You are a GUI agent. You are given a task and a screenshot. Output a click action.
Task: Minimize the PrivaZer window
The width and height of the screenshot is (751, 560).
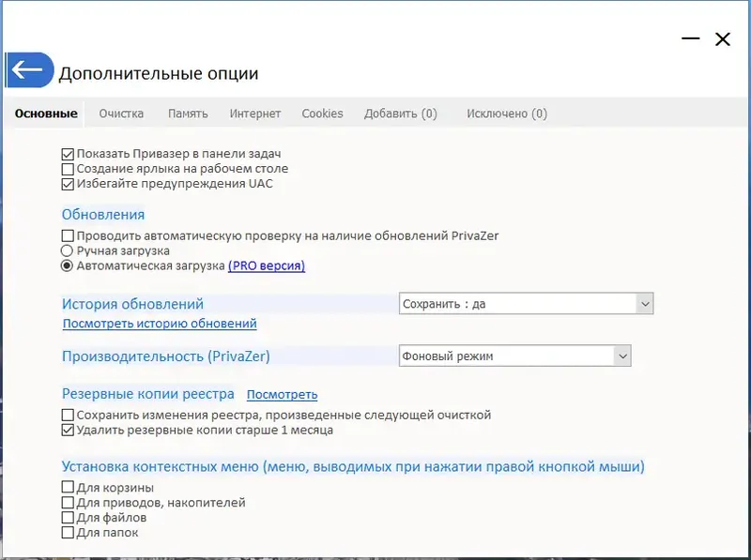pos(690,38)
